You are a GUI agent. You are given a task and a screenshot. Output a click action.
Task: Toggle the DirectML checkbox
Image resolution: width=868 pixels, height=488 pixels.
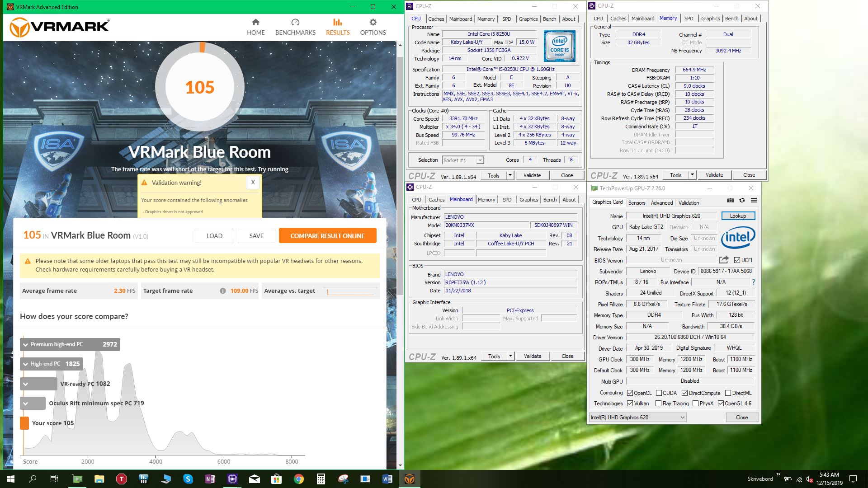tap(728, 393)
